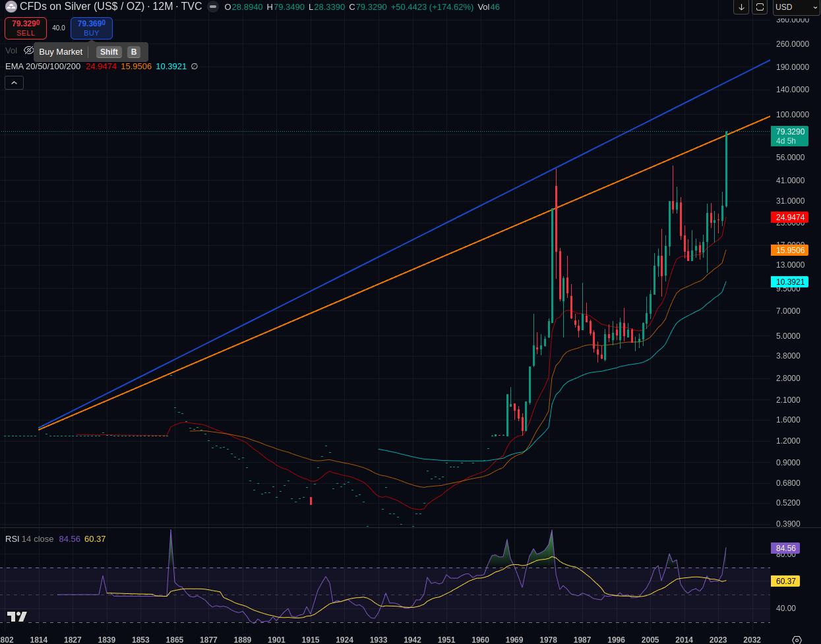Click the market status minus indicator
821x644 pixels.
coord(213,7)
